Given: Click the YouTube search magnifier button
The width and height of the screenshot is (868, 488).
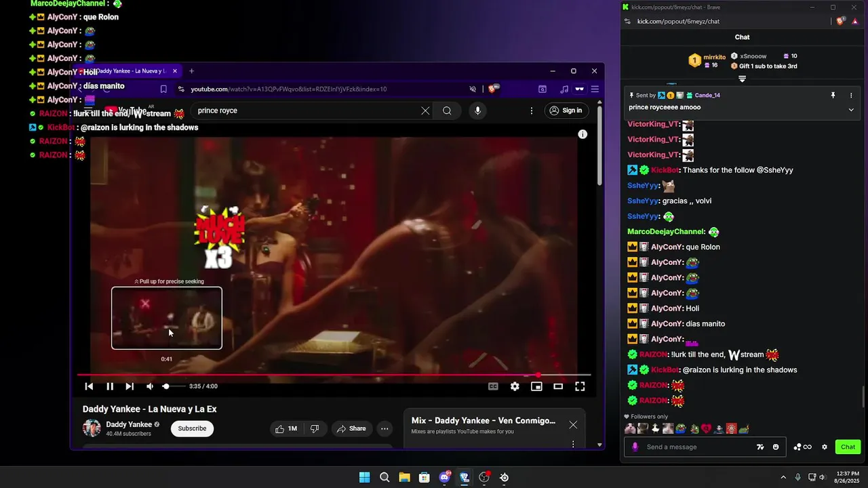Looking at the screenshot, I should pyautogui.click(x=447, y=110).
